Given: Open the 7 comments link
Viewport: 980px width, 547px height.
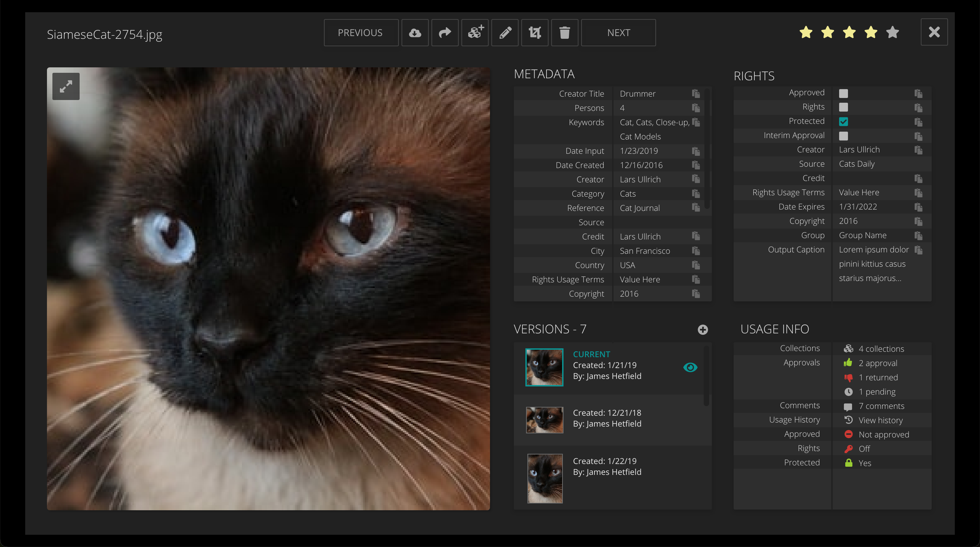Looking at the screenshot, I should point(881,406).
